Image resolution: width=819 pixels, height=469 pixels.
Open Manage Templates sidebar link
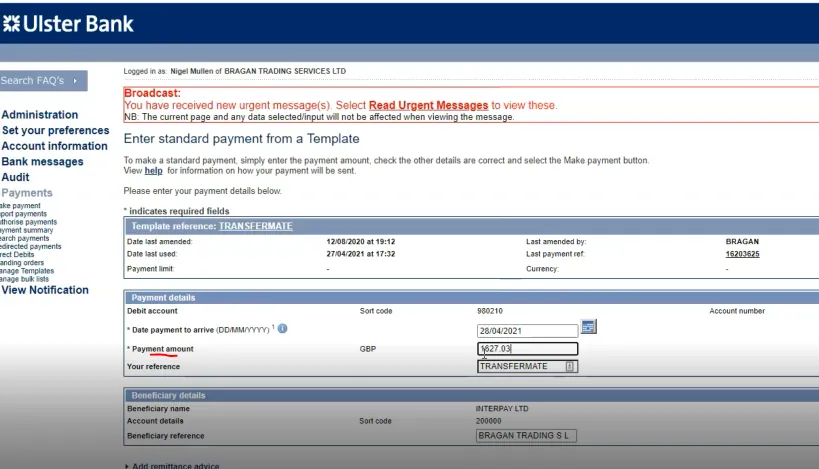point(27,271)
